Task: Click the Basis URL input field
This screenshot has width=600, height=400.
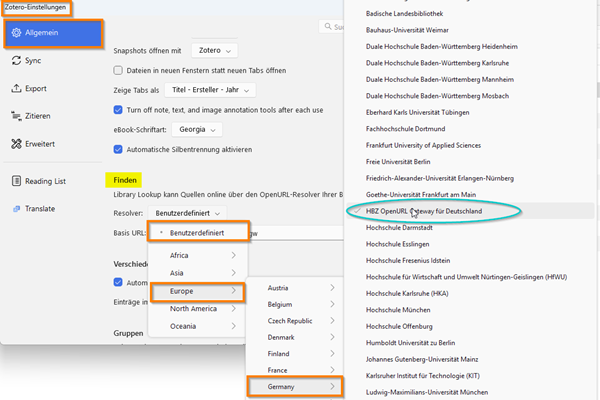Action: pyautogui.click(x=297, y=233)
